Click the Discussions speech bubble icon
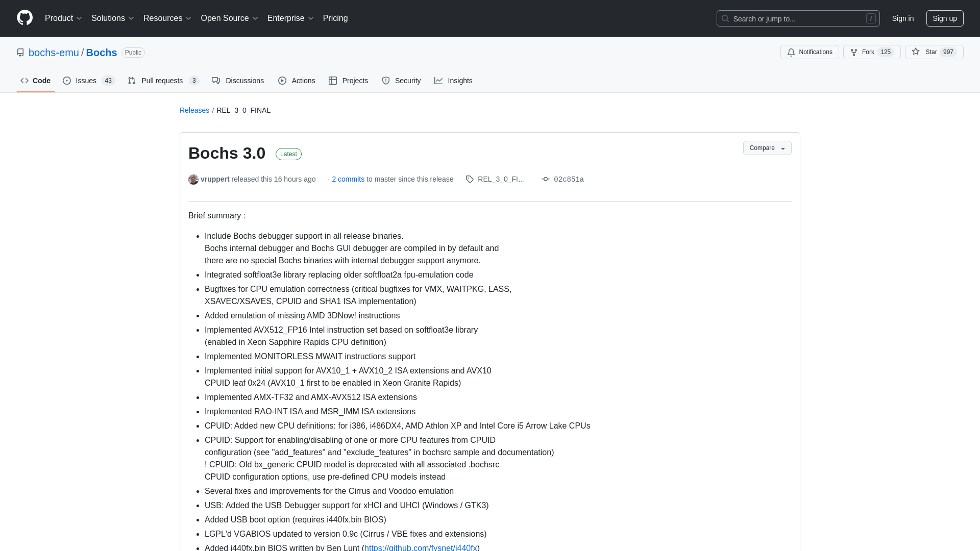 [216, 81]
